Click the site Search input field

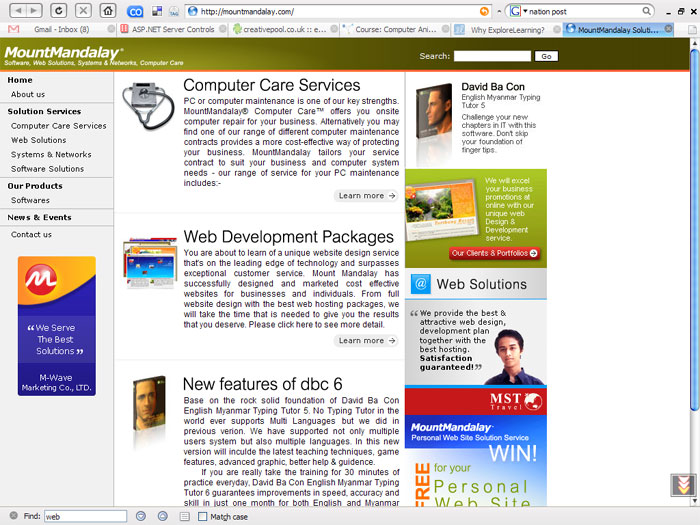492,56
